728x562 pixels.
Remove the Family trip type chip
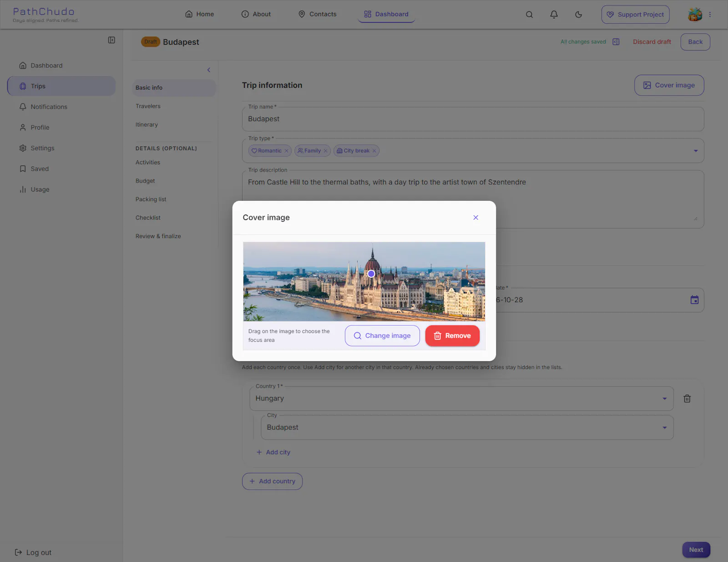(x=325, y=151)
